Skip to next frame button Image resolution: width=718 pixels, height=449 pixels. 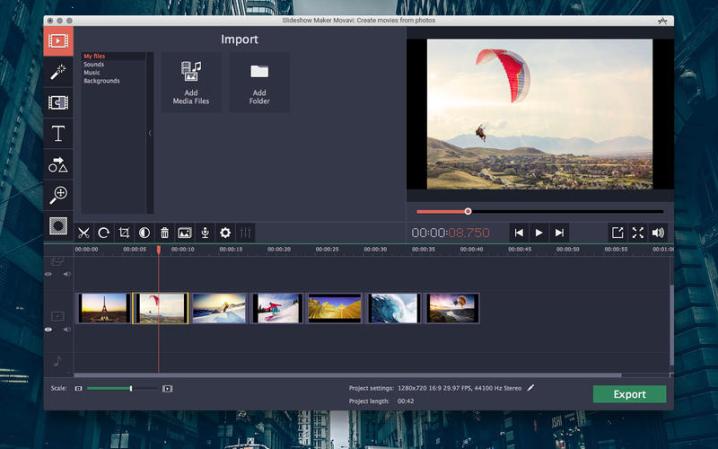[559, 233]
